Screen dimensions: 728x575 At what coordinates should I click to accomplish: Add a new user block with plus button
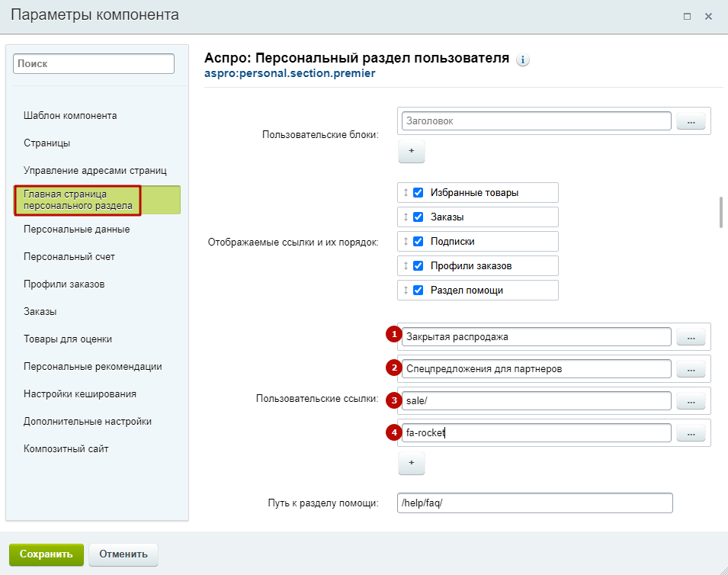(x=412, y=151)
